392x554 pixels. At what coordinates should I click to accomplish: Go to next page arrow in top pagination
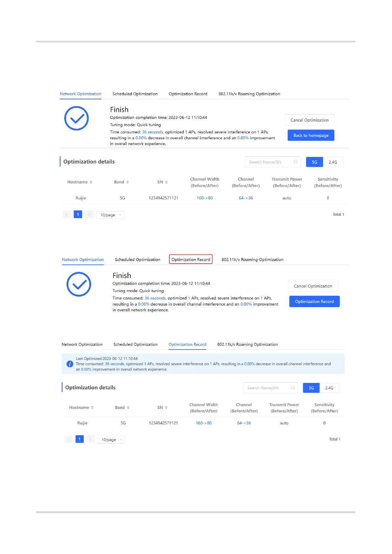pyautogui.click(x=89, y=214)
